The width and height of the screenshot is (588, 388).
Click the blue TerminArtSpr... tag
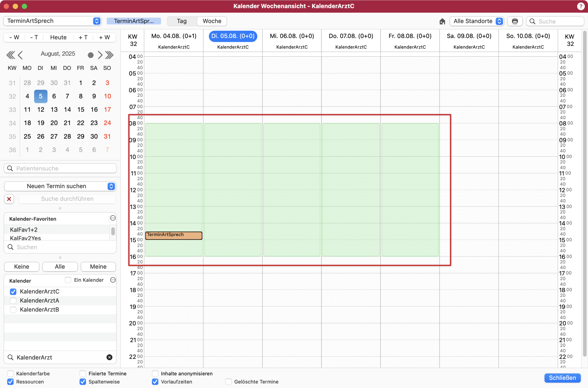pos(134,21)
